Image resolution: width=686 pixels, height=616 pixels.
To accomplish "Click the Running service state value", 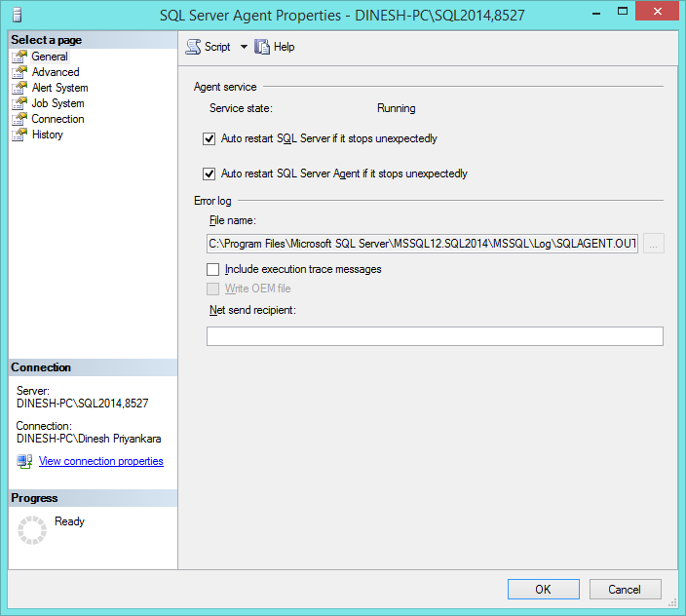I will [397, 108].
